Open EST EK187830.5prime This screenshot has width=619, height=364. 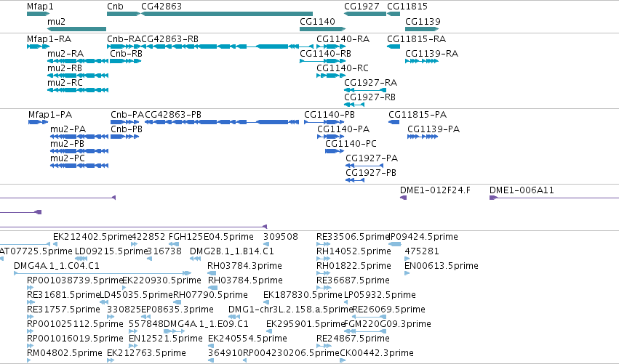[303, 296]
